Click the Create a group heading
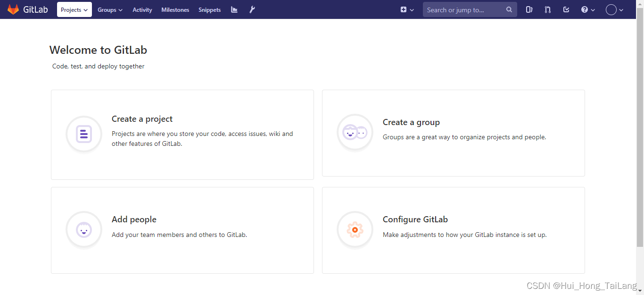Viewport: 644px width, 295px height. 411,122
